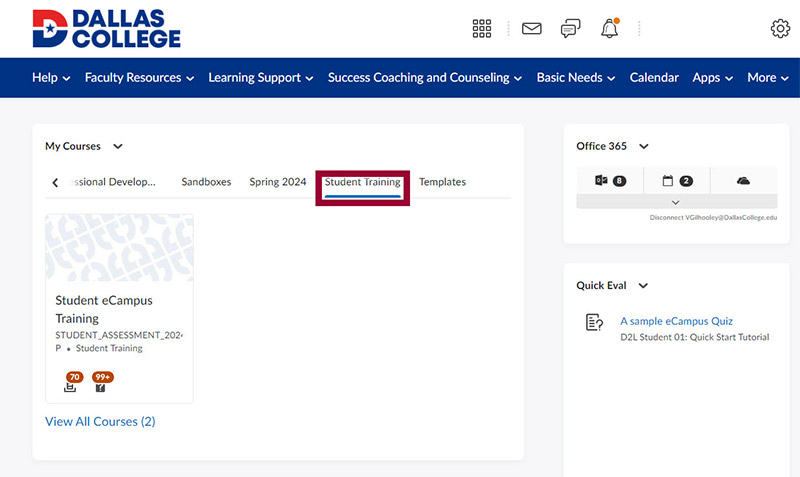Open the My Courses widget dropdown chevron
The image size is (800, 477).
tap(118, 146)
